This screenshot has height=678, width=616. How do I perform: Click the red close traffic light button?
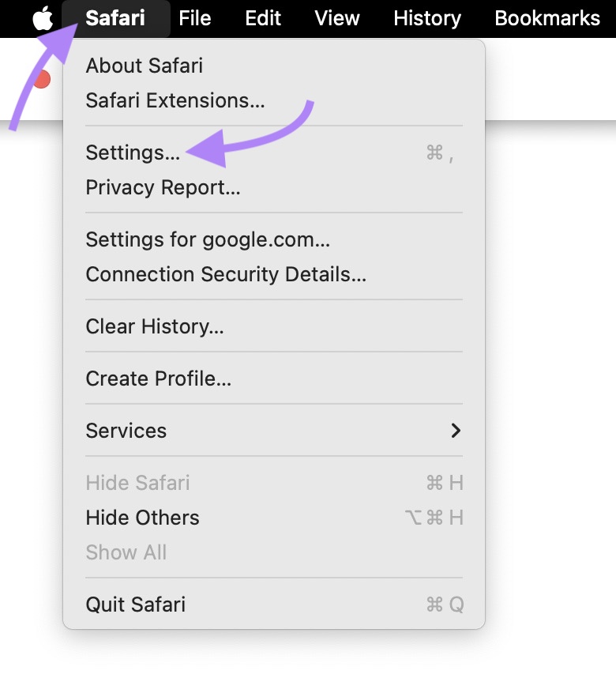click(x=41, y=79)
